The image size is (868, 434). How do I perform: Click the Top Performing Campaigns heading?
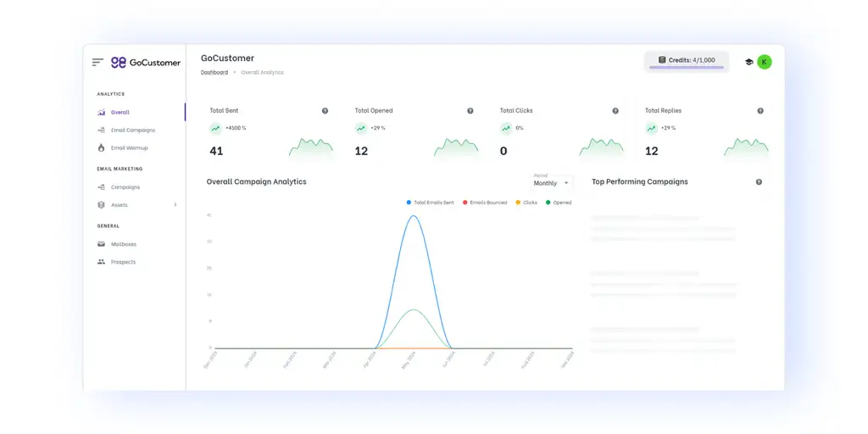(640, 181)
